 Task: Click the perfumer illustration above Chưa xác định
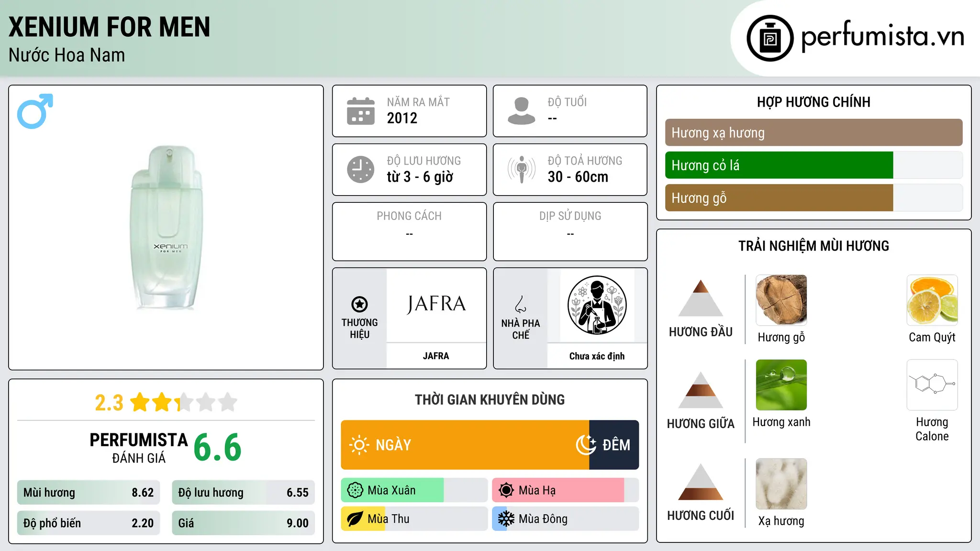[597, 305]
